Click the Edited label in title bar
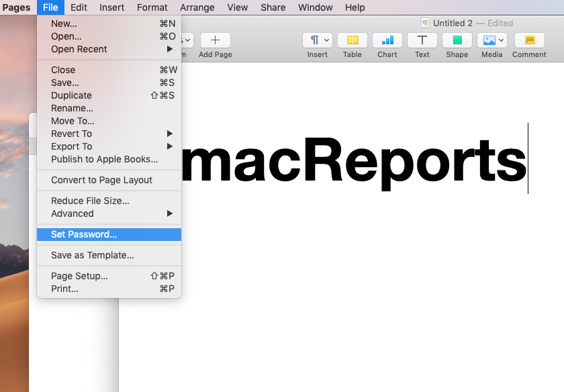 click(x=500, y=23)
